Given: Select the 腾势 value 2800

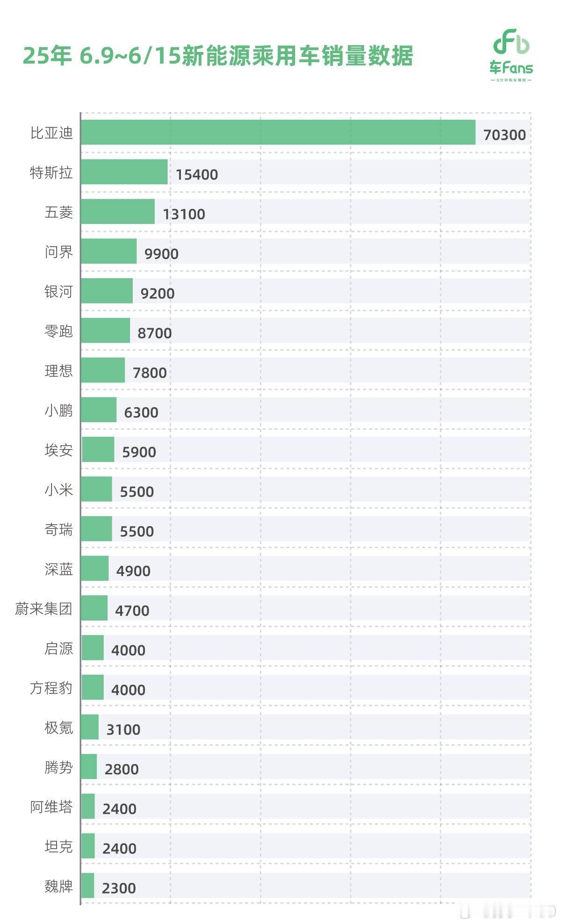Looking at the screenshot, I should tap(122, 770).
